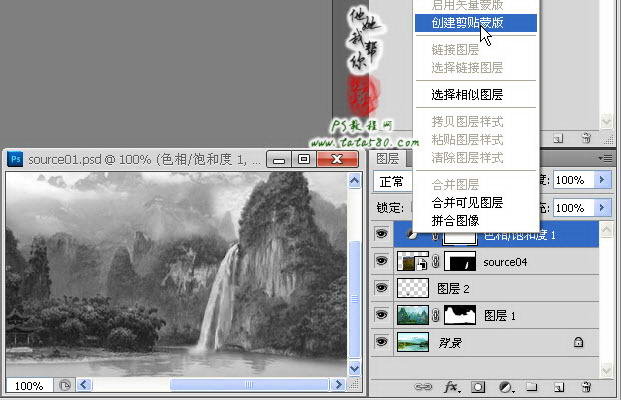Select the 图层 1 layer name
Viewport: 621px width, 400px height.
click(x=500, y=316)
